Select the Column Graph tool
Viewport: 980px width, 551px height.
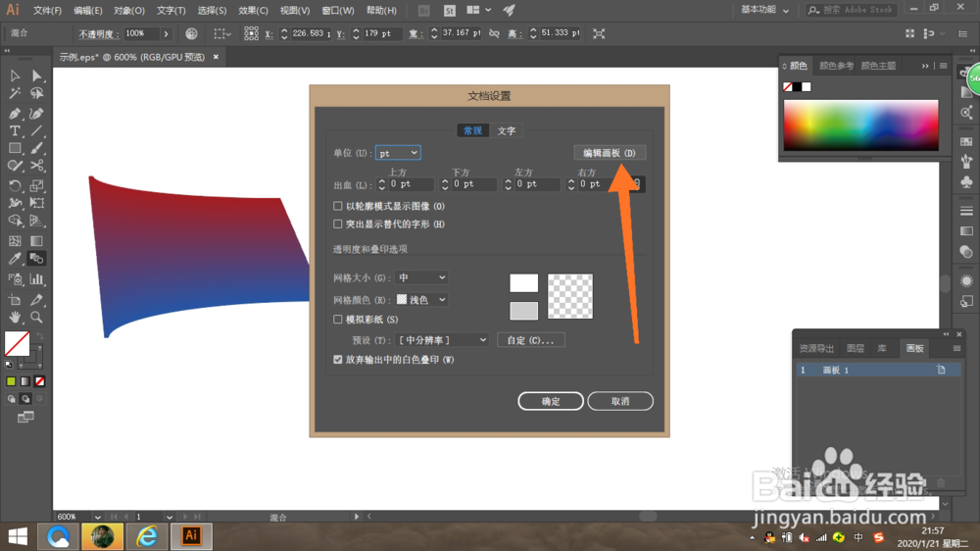37,279
